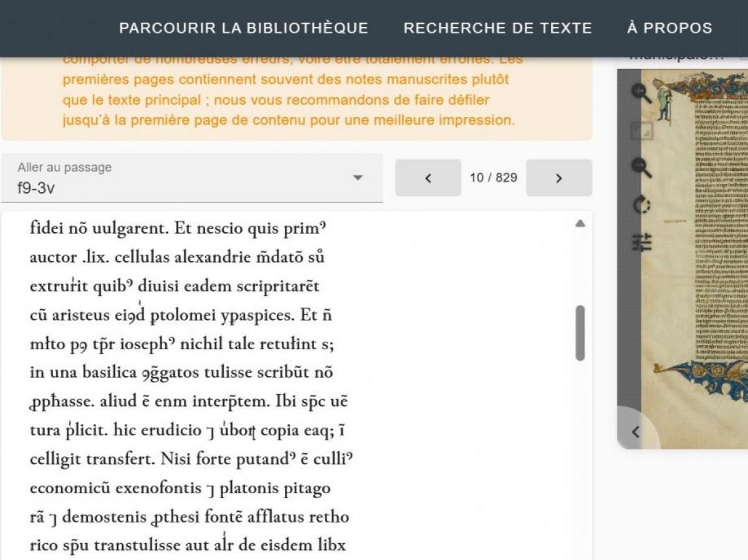
Task: Open the 'Aller au passage' dropdown
Action: [187, 178]
